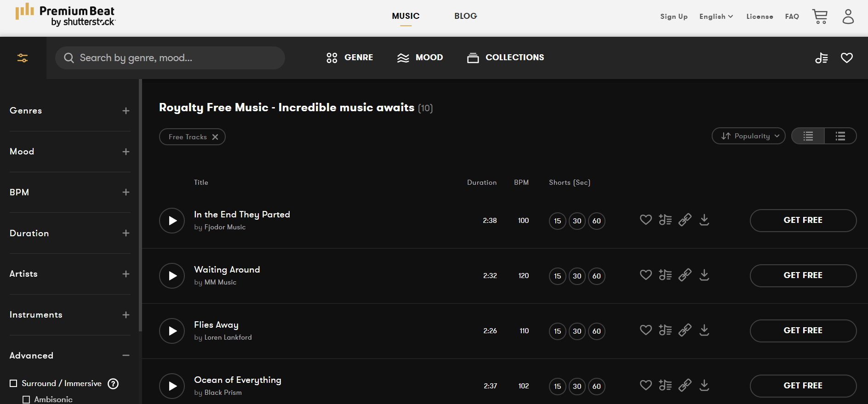Collapse the Advanced filter section
The image size is (868, 404).
[126, 355]
